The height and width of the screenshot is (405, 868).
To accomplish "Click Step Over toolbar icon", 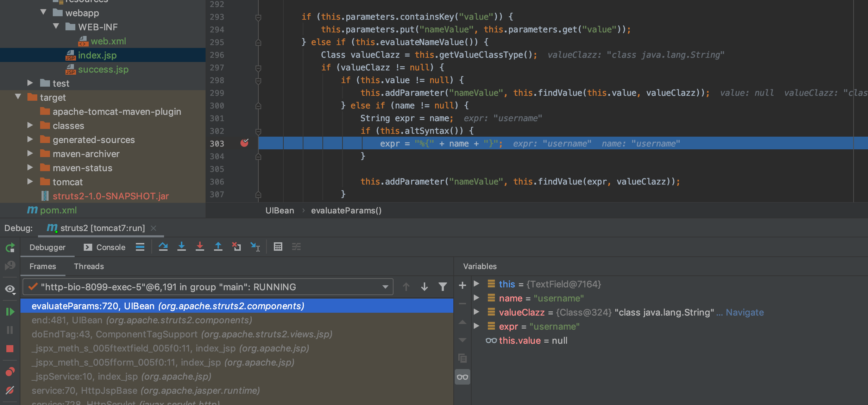I will (163, 247).
